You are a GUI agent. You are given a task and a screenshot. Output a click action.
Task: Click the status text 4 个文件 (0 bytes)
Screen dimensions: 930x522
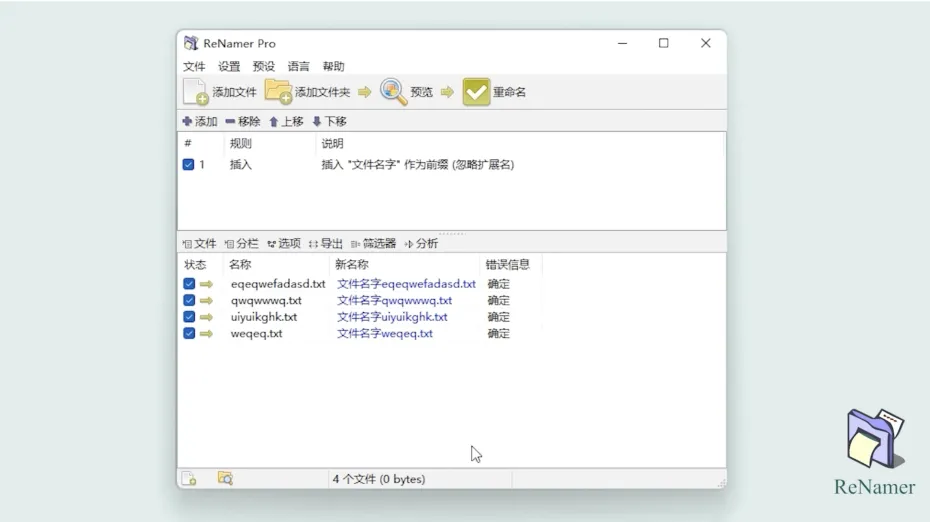pyautogui.click(x=379, y=479)
